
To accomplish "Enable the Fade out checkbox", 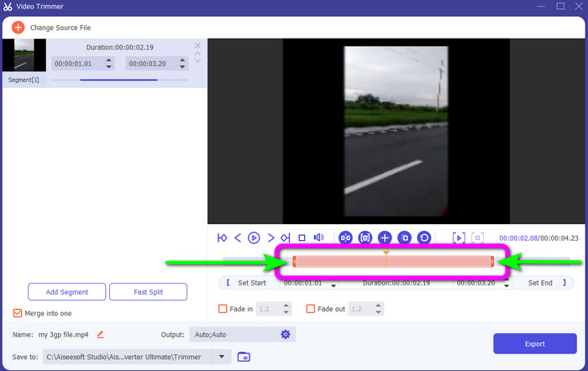I will coord(311,309).
